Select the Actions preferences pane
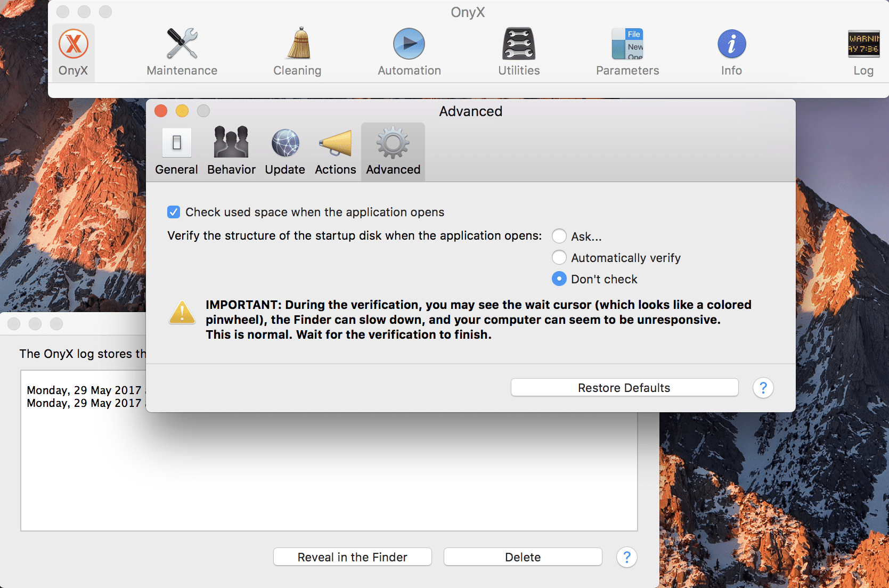Viewport: 889px width, 588px height. point(335,151)
